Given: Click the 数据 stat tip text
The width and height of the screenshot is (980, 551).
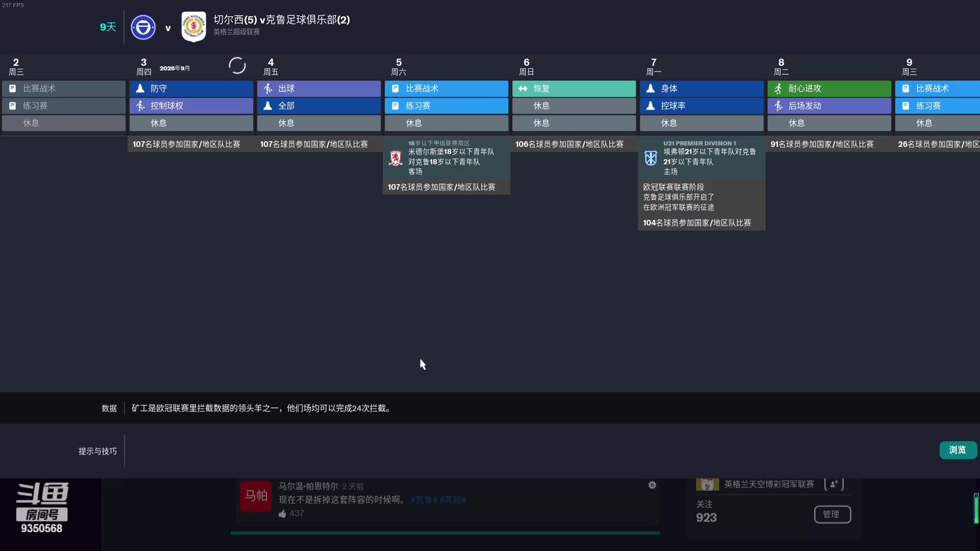Looking at the screenshot, I should point(262,408).
